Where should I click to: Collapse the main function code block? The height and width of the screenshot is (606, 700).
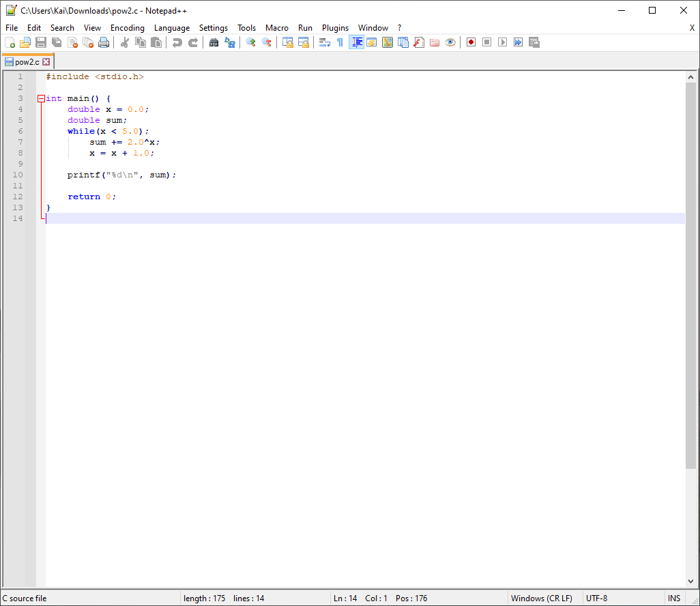(x=40, y=98)
